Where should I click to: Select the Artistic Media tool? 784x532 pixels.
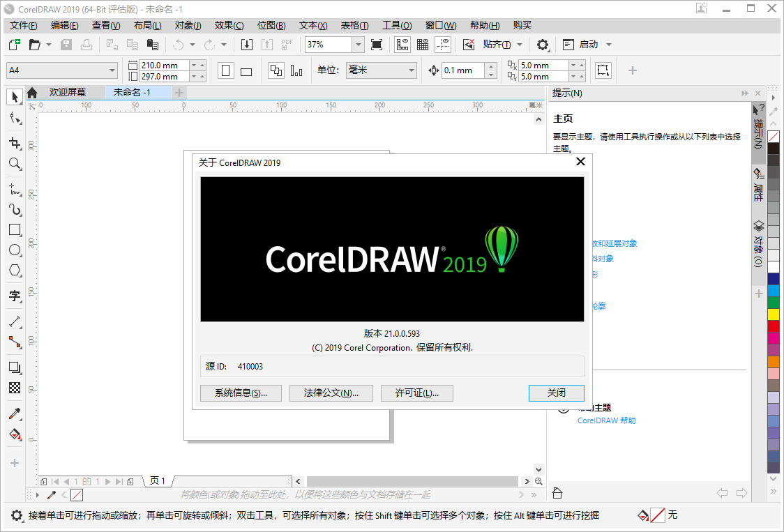click(x=15, y=209)
